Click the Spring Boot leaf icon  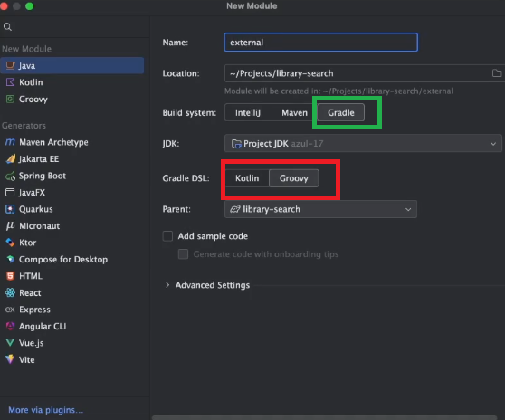tap(10, 176)
